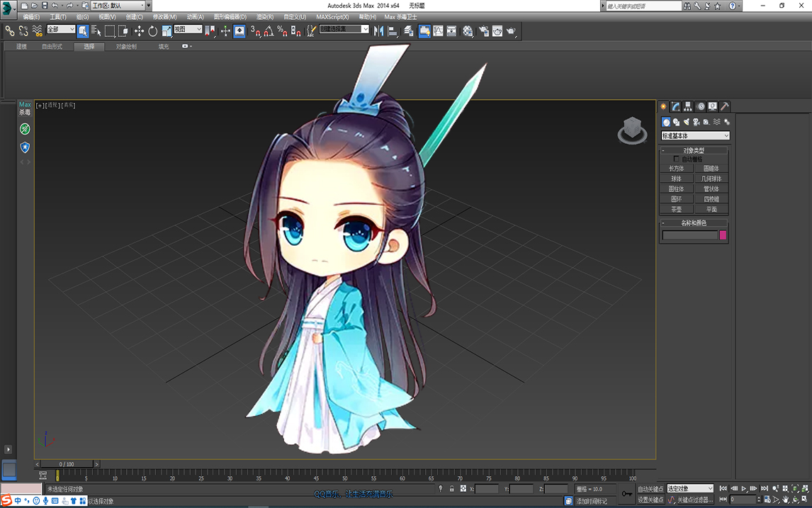This screenshot has width=812, height=508.
Task: Click the Unlink Selection icon
Action: click(x=23, y=31)
